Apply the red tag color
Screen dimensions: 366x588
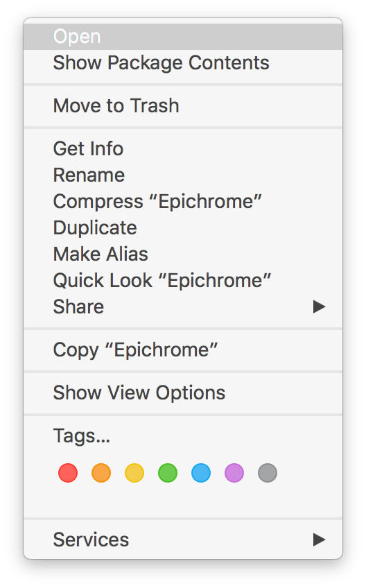[68, 472]
